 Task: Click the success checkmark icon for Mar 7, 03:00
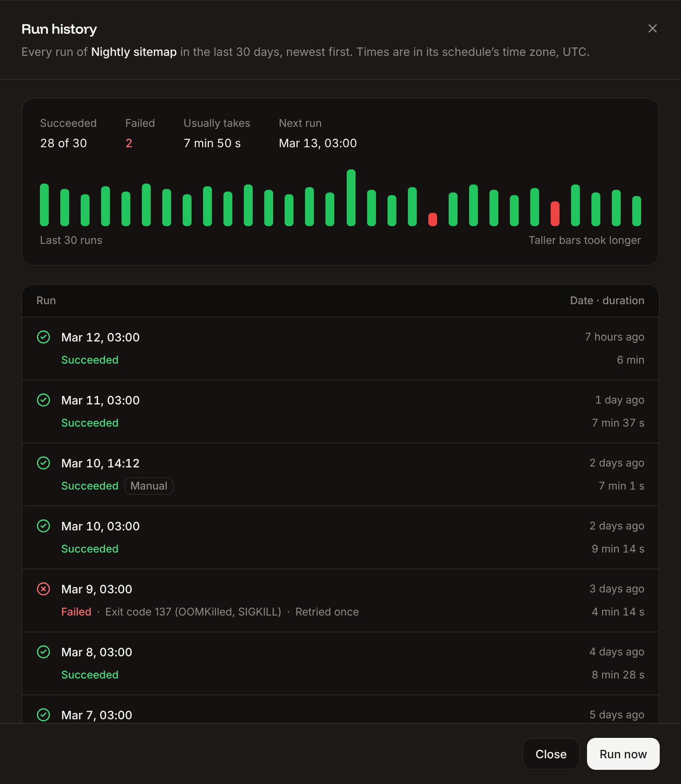pyautogui.click(x=43, y=715)
